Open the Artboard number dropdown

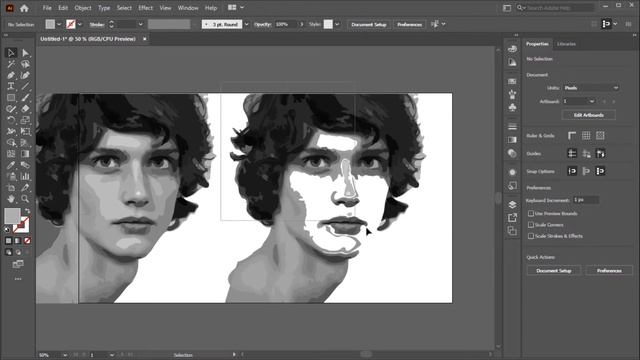[579, 101]
